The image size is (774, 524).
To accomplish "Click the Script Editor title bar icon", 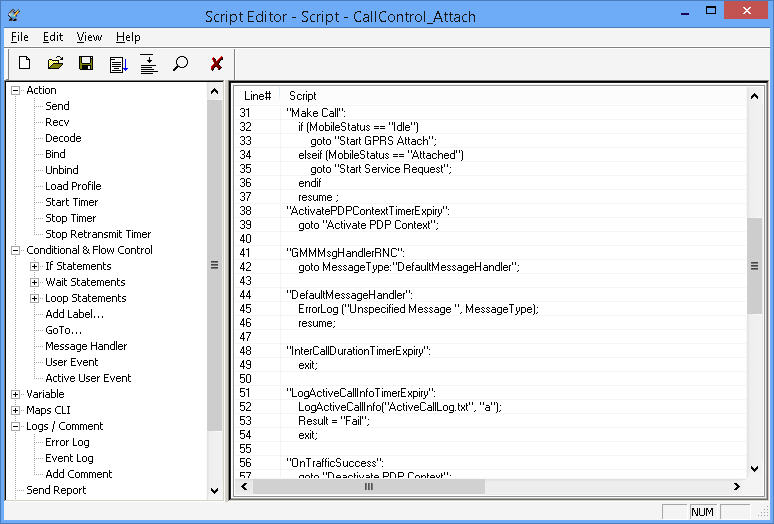I will click(14, 14).
